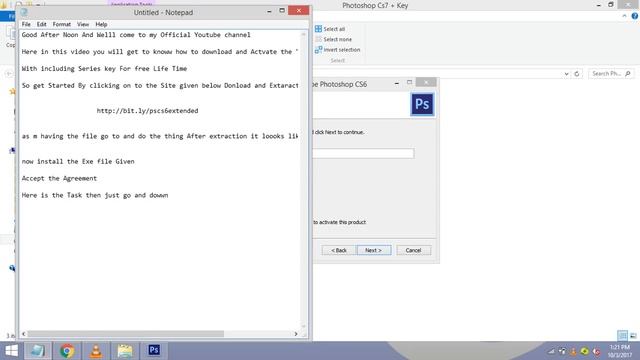The width and height of the screenshot is (640, 360).
Task: Click the Select all grid icon
Action: click(x=318, y=29)
